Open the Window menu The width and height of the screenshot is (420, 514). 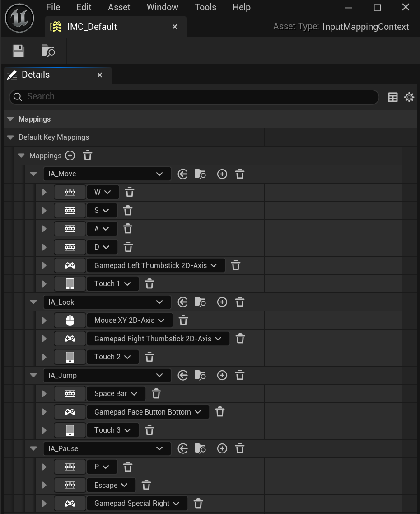coord(163,7)
